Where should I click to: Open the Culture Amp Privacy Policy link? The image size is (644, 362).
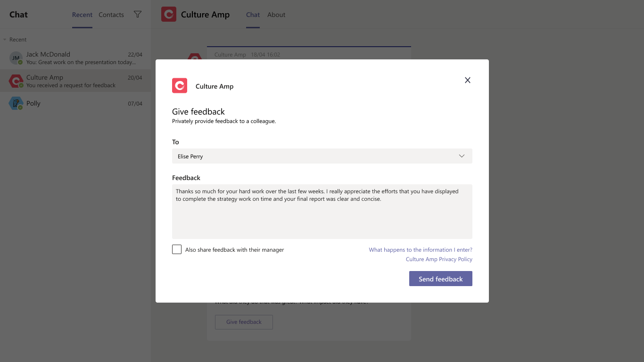(439, 259)
